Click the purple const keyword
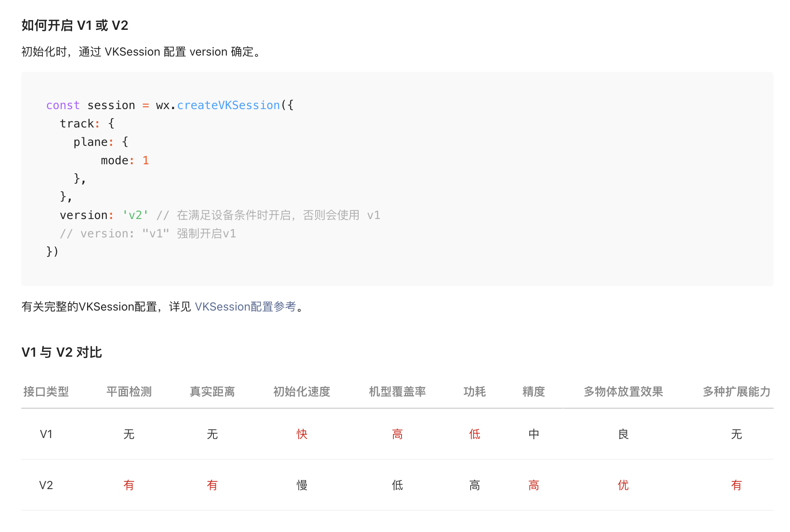790x532 pixels. (63, 105)
